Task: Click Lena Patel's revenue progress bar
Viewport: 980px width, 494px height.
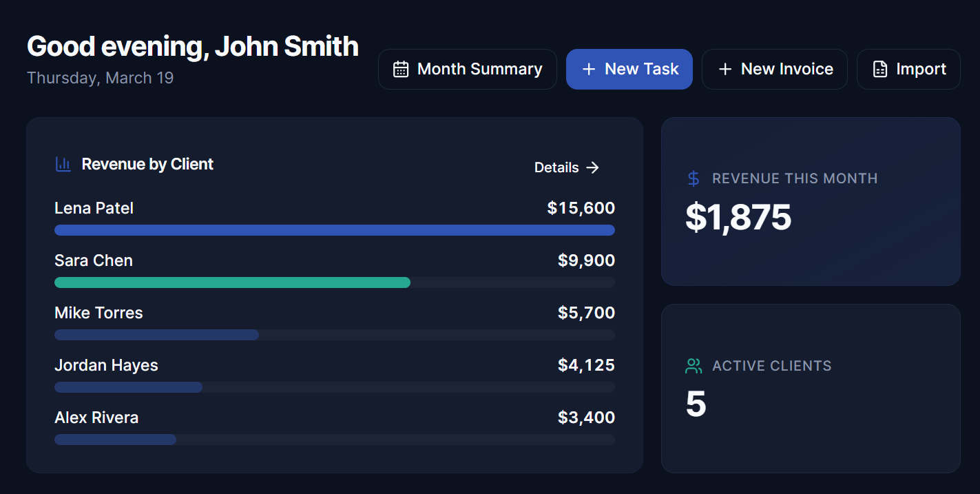Action: pos(334,229)
